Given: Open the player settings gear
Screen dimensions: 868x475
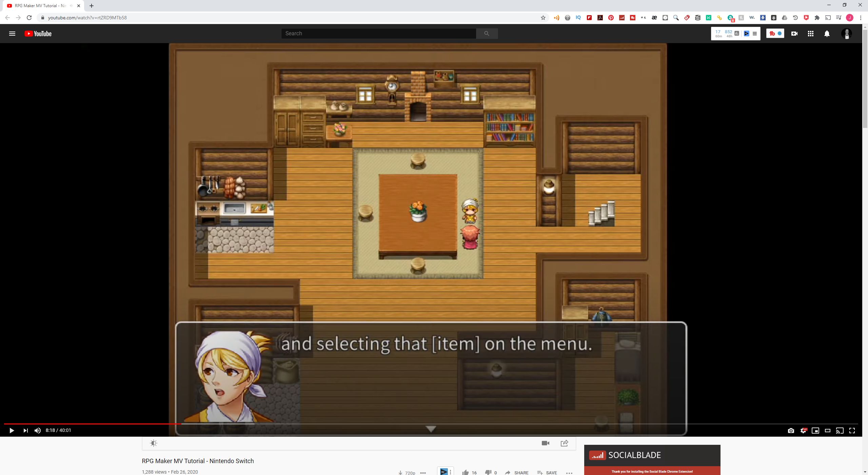Looking at the screenshot, I should pyautogui.click(x=803, y=431).
